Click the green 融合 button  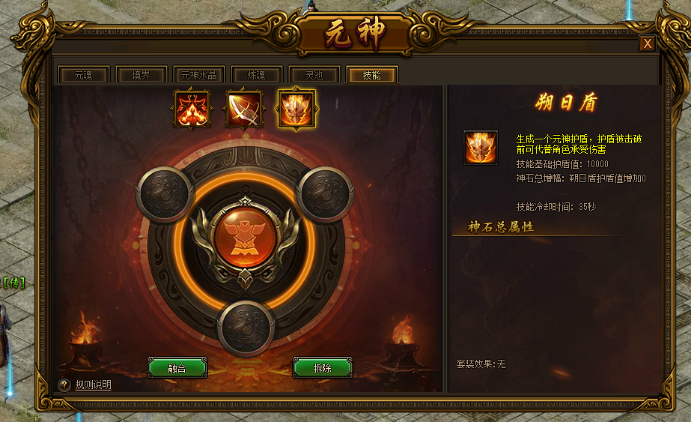[x=177, y=368]
